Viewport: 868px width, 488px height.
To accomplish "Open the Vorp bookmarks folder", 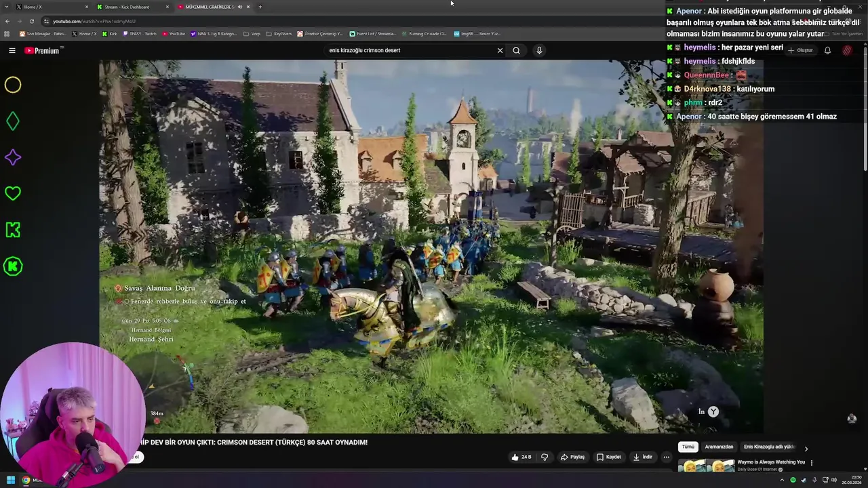I will (252, 33).
